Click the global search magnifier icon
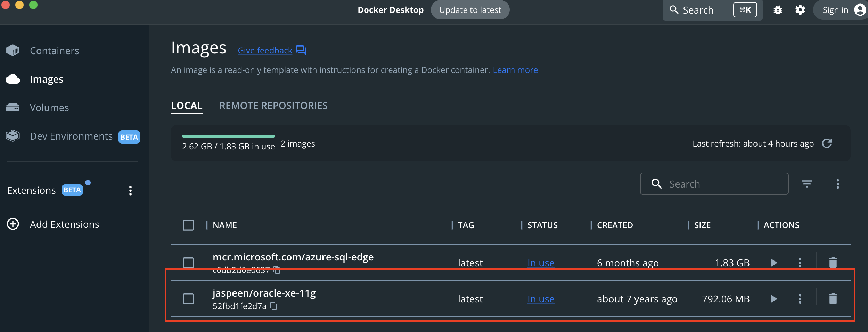Viewport: 868px width, 332px height. [x=674, y=10]
